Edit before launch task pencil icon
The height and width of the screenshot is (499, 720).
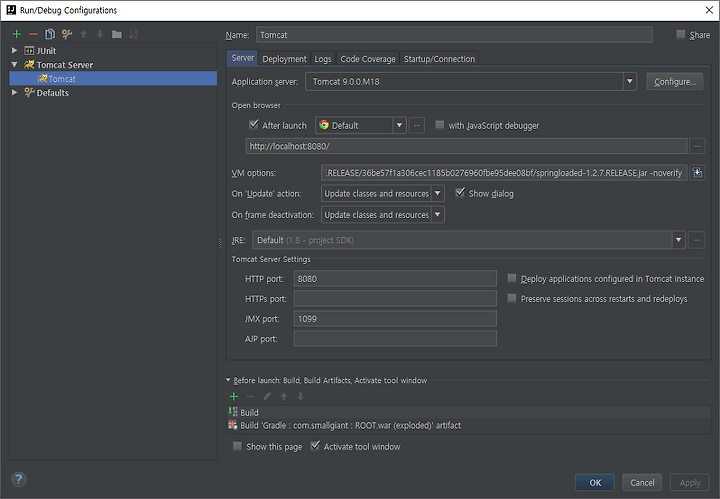point(267,396)
